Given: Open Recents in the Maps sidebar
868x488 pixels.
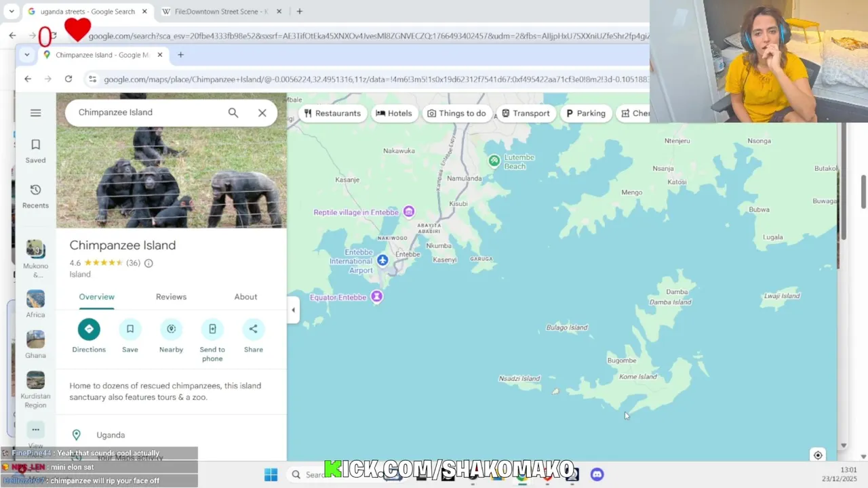Looking at the screenshot, I should tap(35, 196).
